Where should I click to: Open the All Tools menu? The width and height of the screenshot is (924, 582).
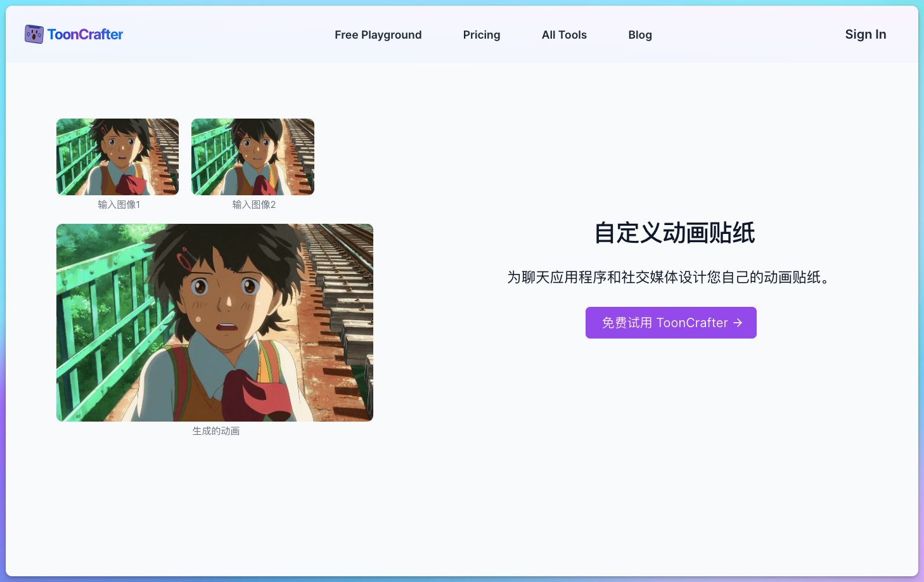564,35
